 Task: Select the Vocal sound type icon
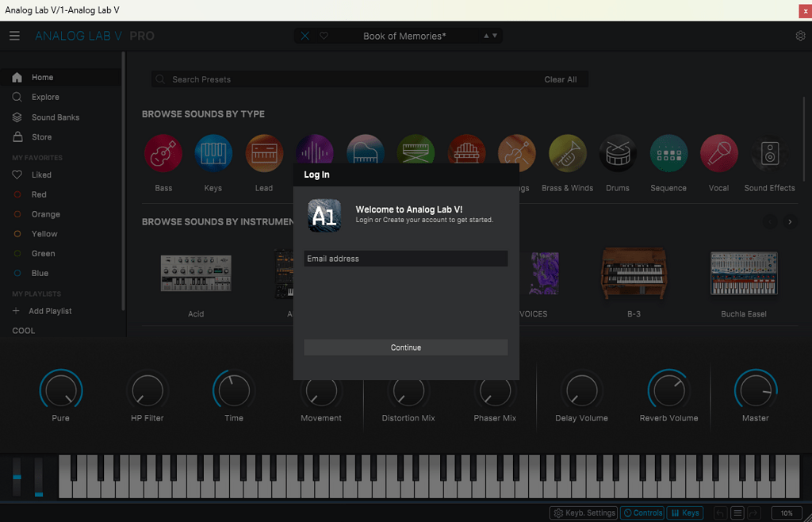[718, 152]
